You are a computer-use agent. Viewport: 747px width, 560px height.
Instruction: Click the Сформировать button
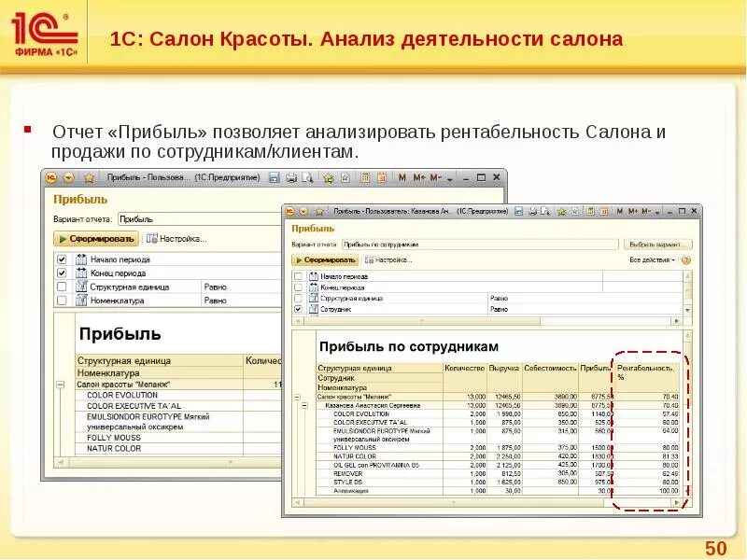coord(322,261)
